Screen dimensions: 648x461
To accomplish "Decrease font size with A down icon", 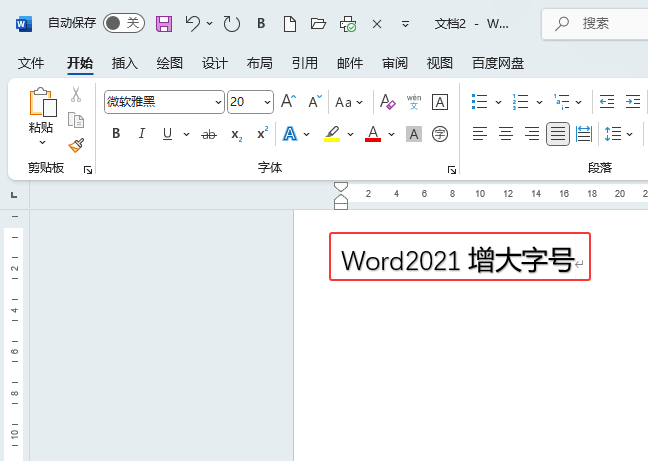I will pos(314,101).
